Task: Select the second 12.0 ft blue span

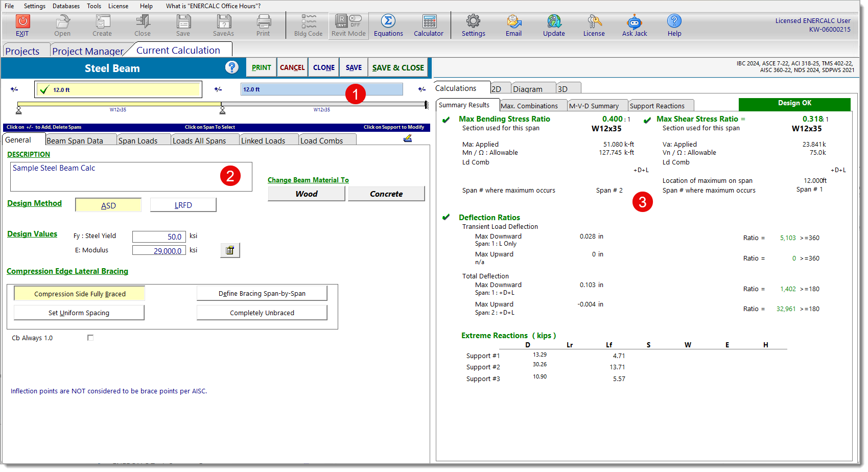Action: click(322, 89)
